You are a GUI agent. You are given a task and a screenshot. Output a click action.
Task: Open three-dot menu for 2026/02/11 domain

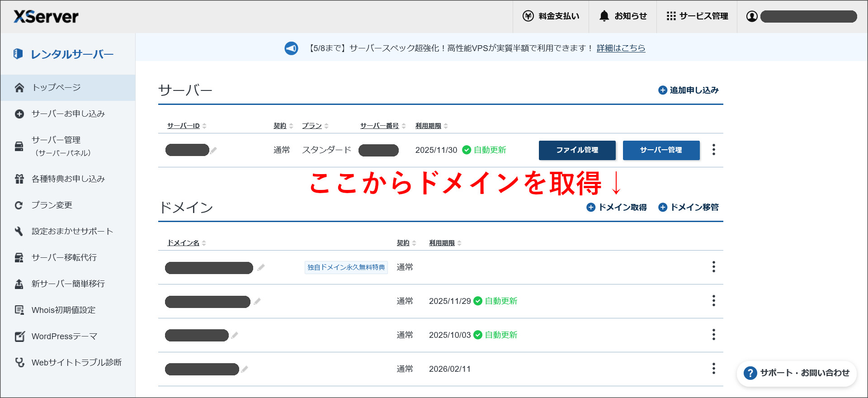click(714, 369)
